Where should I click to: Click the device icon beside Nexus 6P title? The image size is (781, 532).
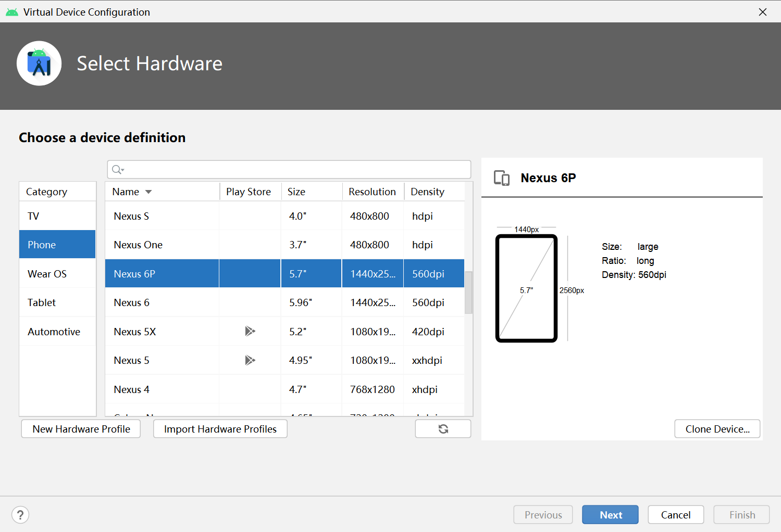pos(502,178)
